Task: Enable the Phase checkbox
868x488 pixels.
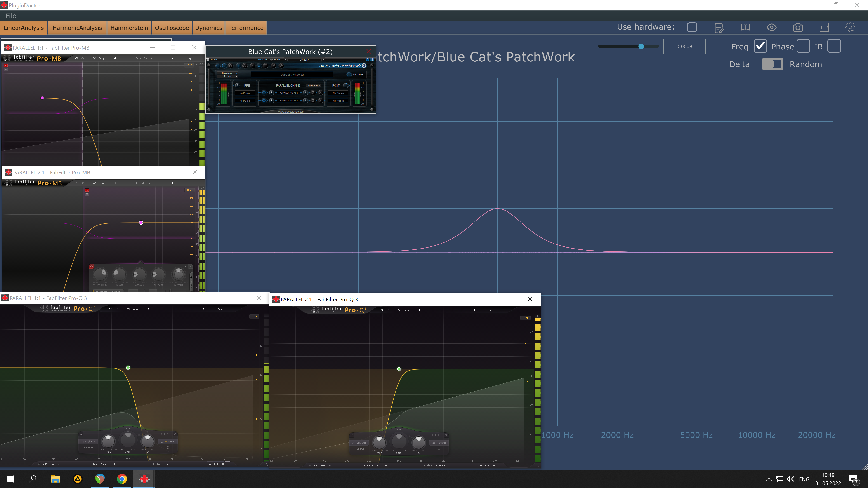Action: (x=803, y=46)
